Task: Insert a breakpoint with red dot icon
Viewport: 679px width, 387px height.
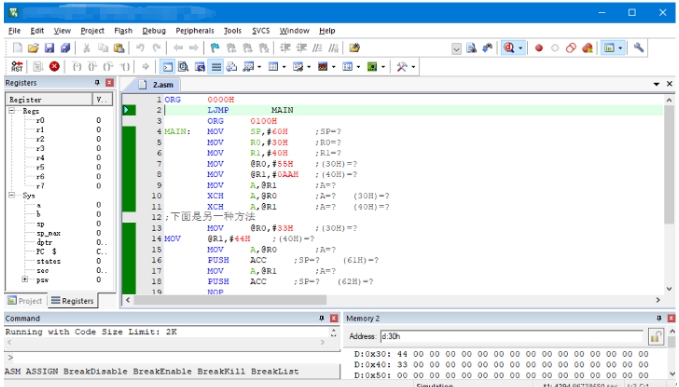Action: point(539,48)
